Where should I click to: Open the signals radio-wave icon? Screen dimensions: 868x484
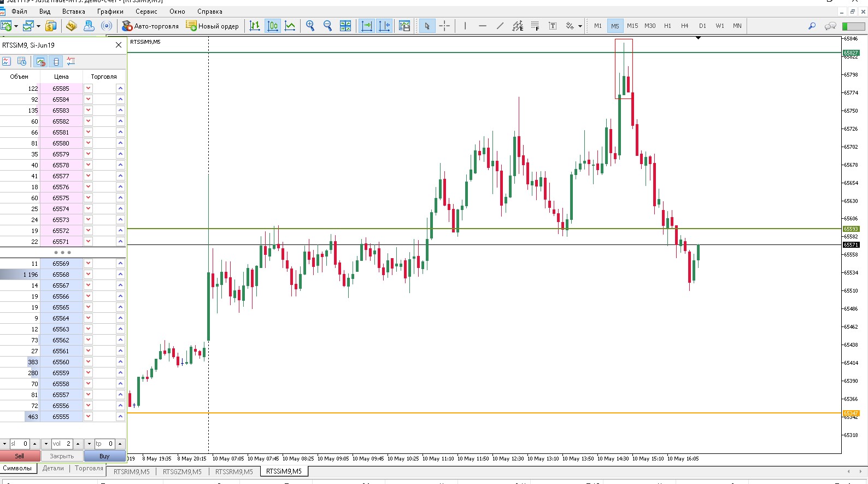tap(107, 26)
